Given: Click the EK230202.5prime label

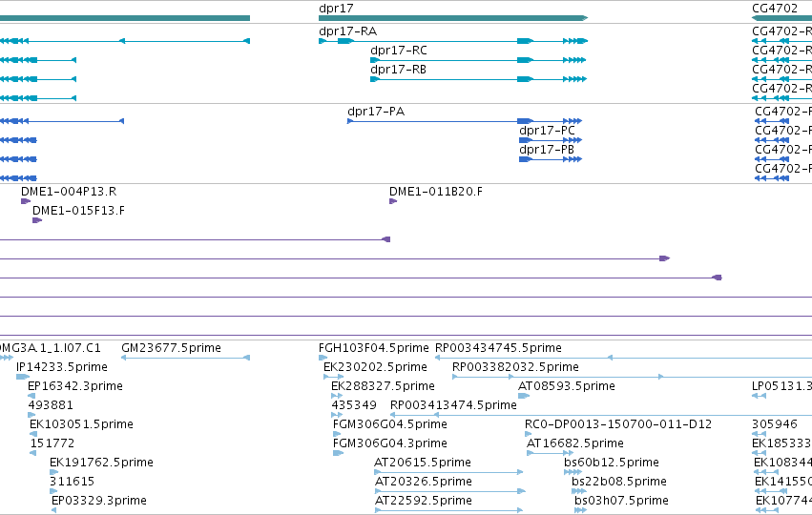Looking at the screenshot, I should 375,367.
